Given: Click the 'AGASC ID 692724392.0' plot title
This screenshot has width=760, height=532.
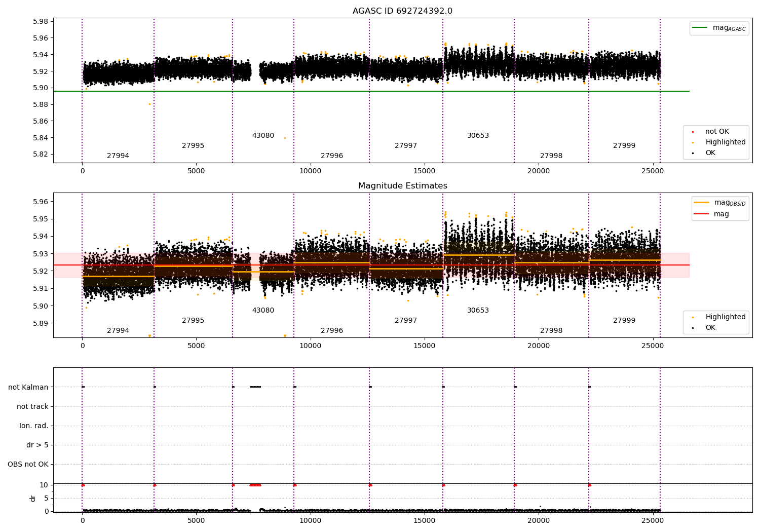Looking at the screenshot, I should pos(402,11).
